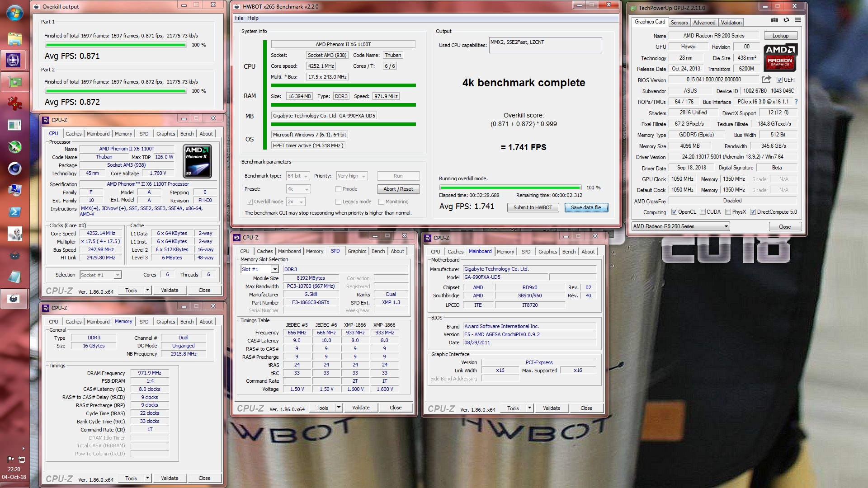Click the Close button in GPU-Z
Screen dimensions: 868x488
coord(785,227)
